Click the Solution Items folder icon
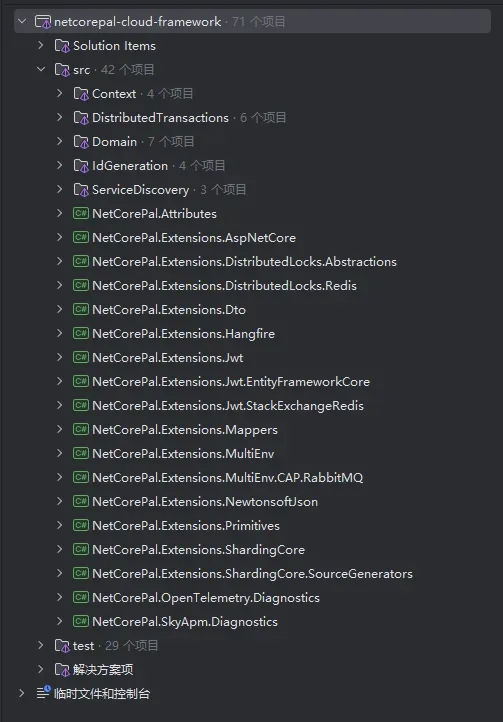This screenshot has height=722, width=503. 62,46
